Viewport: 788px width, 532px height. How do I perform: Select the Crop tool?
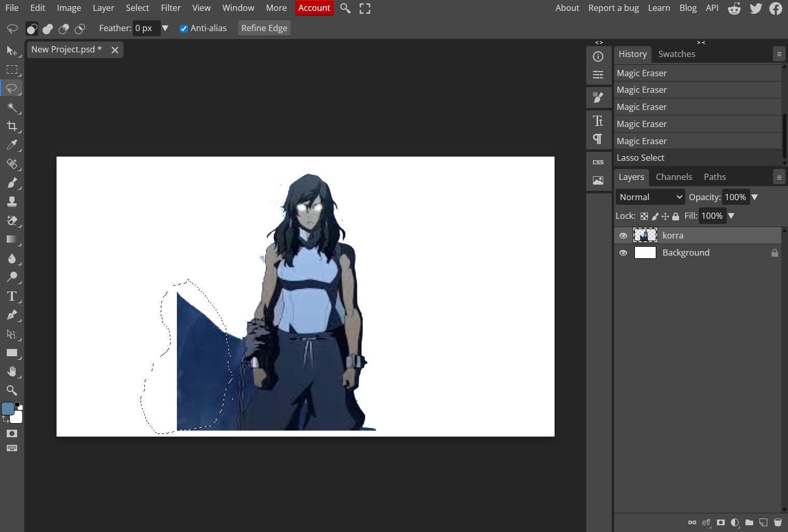(x=12, y=126)
